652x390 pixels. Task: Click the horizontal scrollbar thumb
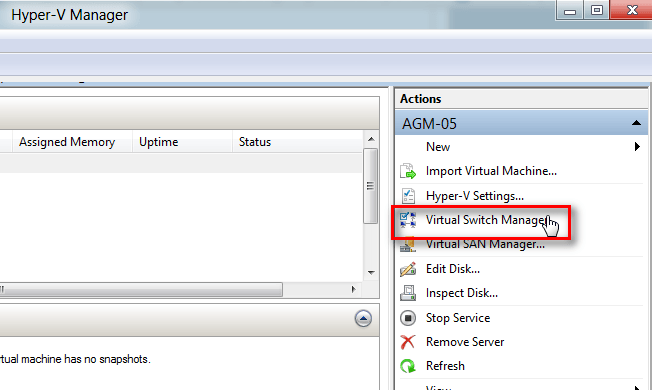point(141,289)
